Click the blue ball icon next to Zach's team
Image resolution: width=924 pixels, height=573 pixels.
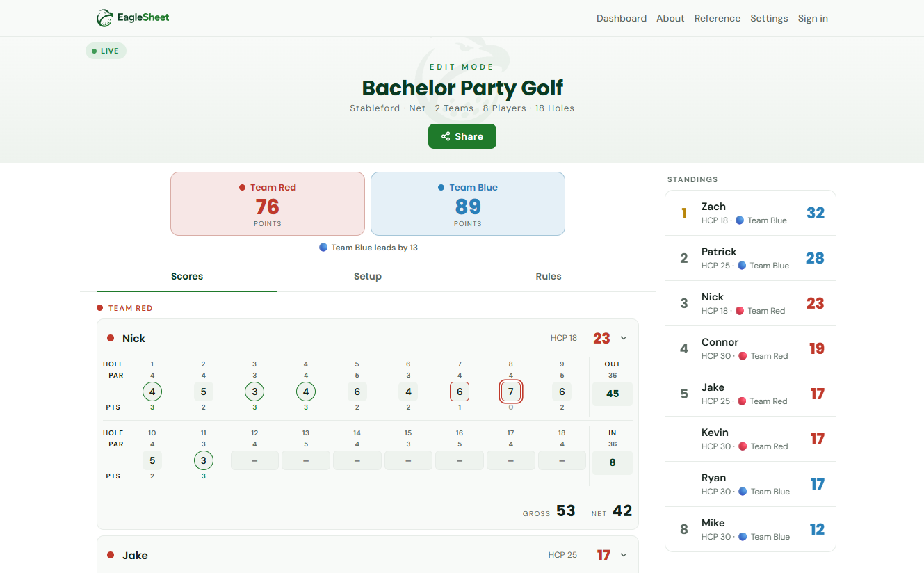pyautogui.click(x=740, y=220)
